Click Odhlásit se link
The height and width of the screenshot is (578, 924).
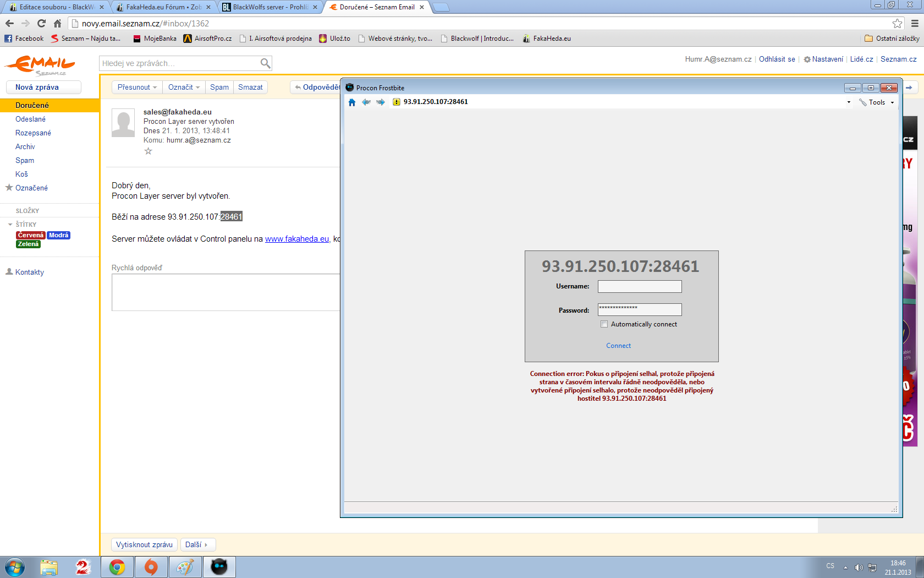click(777, 59)
